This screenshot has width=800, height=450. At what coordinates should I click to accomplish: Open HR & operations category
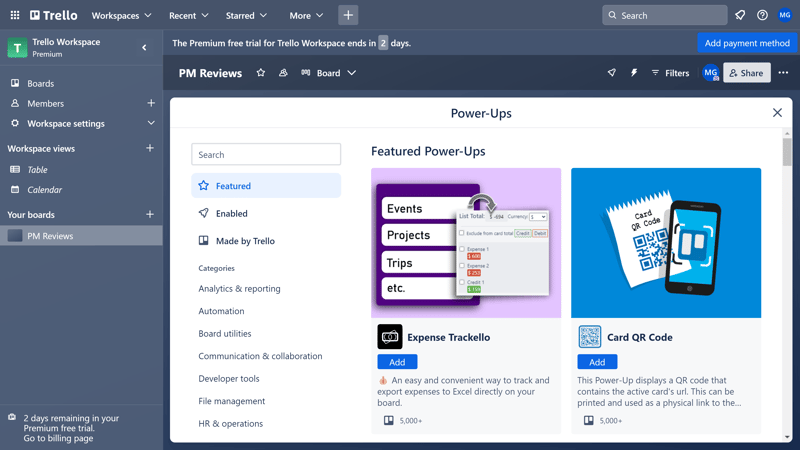pos(231,423)
